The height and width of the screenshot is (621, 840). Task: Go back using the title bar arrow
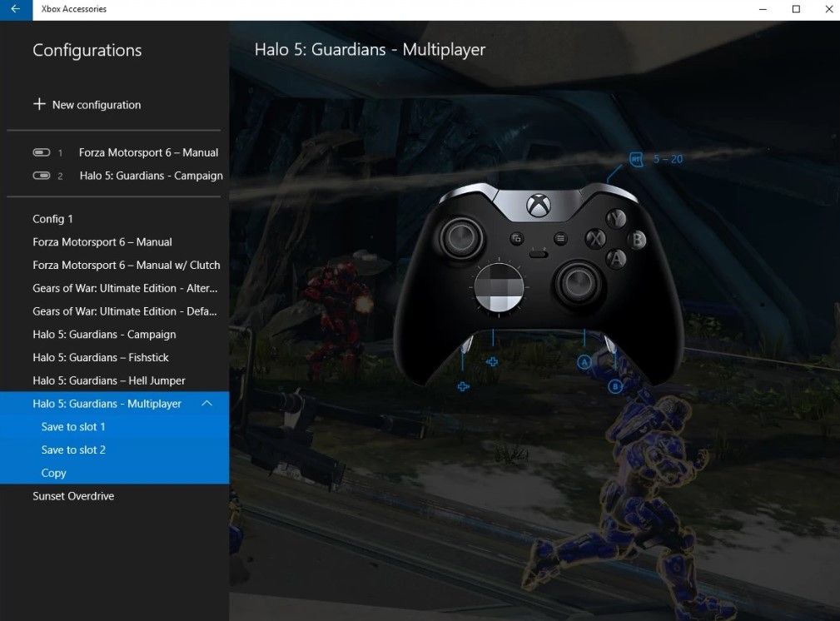16,9
